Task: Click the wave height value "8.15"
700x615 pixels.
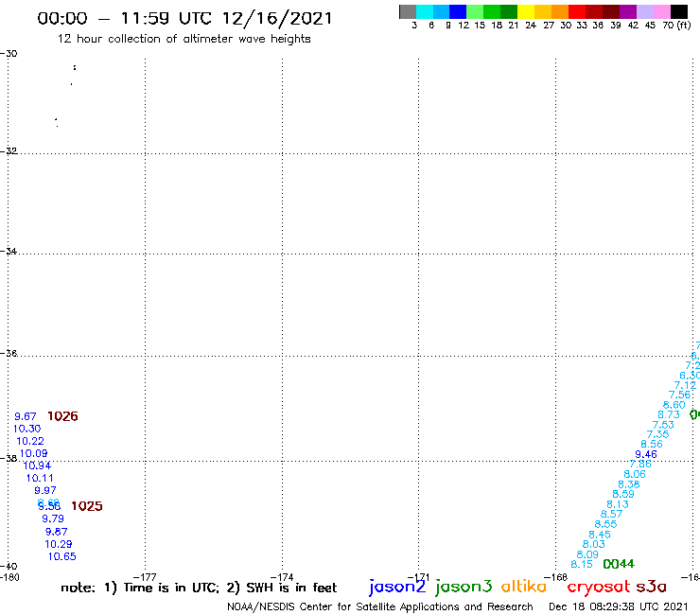Action: coord(582,565)
